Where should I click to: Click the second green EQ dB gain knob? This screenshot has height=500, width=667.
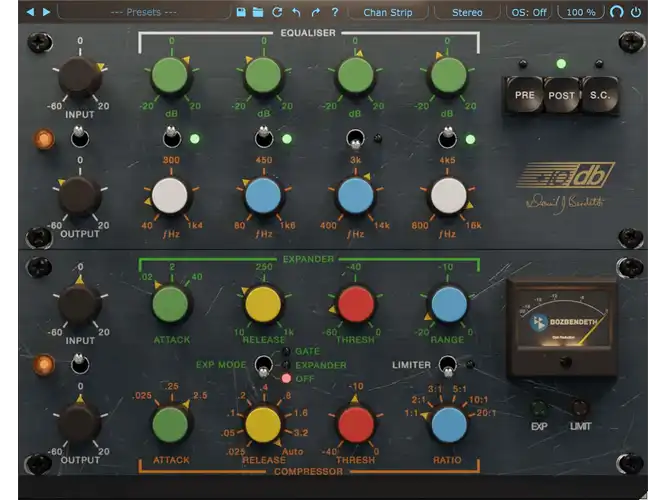pos(263,76)
